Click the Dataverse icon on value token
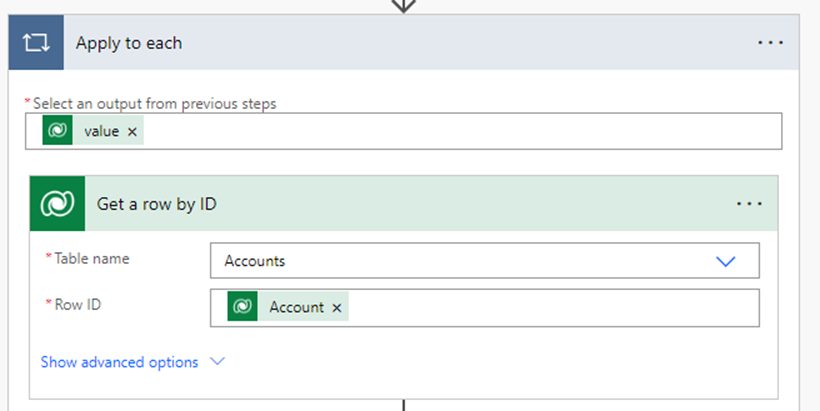 coord(58,131)
